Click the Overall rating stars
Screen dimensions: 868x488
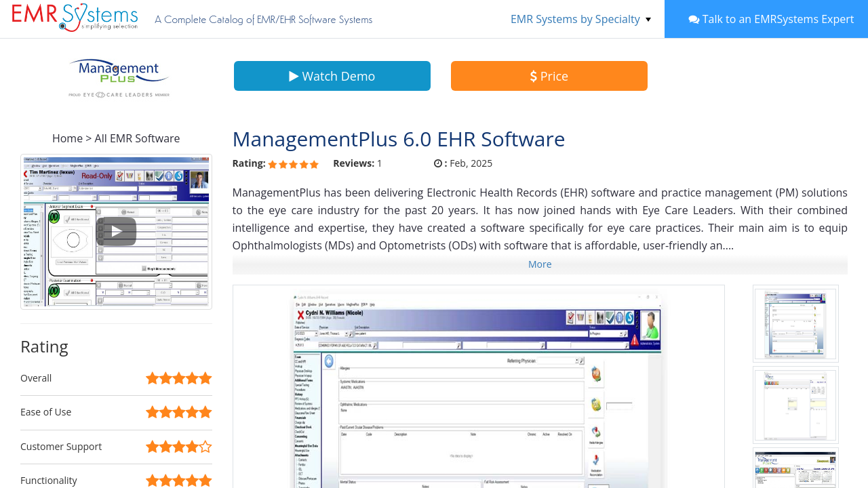point(179,378)
